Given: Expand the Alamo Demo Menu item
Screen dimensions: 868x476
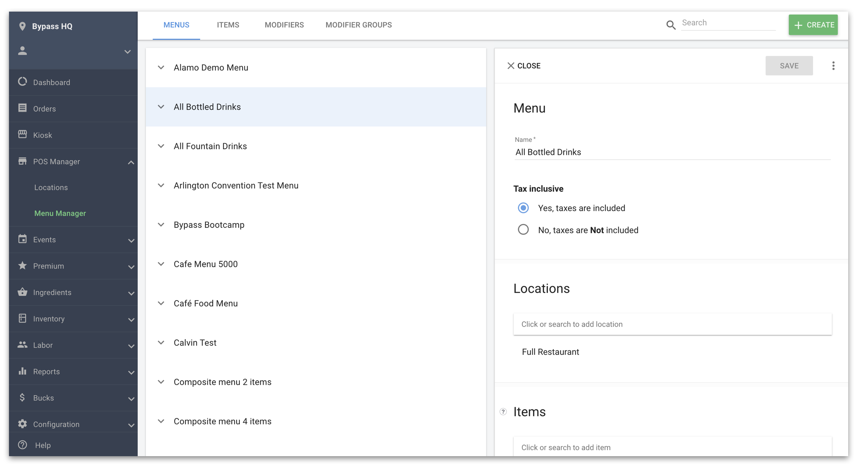Looking at the screenshot, I should [161, 67].
